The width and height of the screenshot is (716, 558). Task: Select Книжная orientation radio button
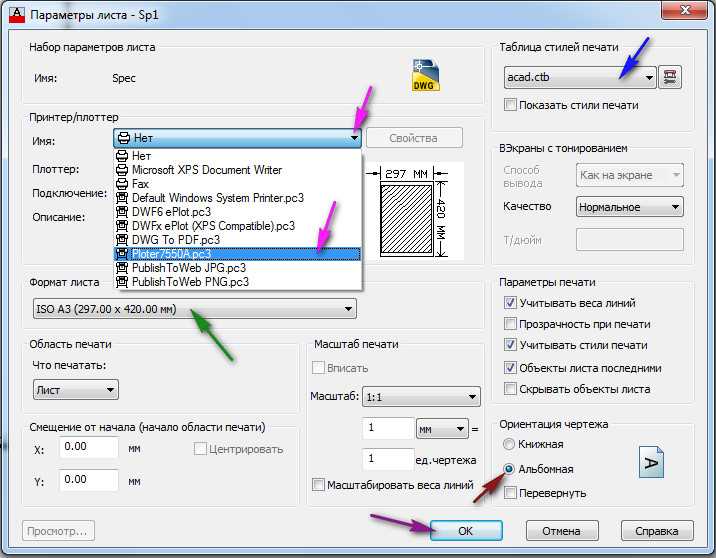pyautogui.click(x=509, y=444)
